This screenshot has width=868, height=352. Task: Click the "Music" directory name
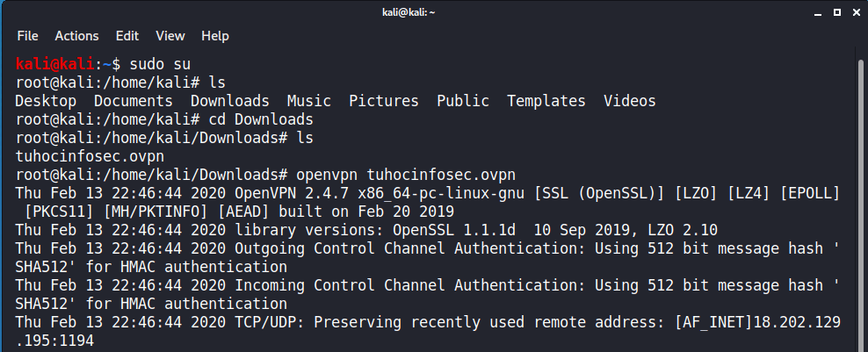[x=309, y=101]
